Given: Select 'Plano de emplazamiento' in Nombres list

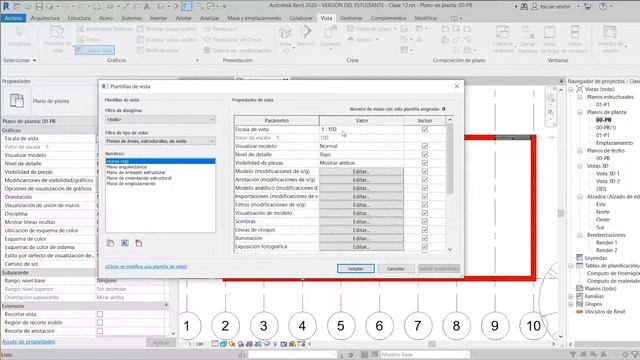Looking at the screenshot, I should pos(131,184).
